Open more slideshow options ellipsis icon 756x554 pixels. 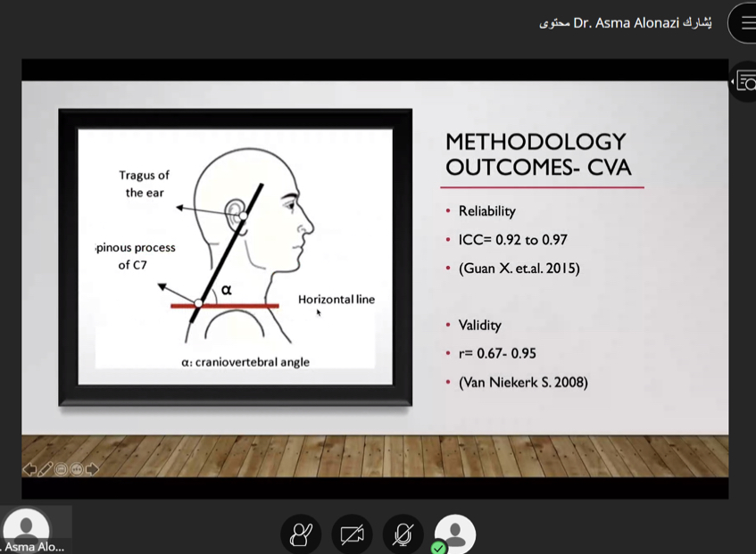pos(76,468)
